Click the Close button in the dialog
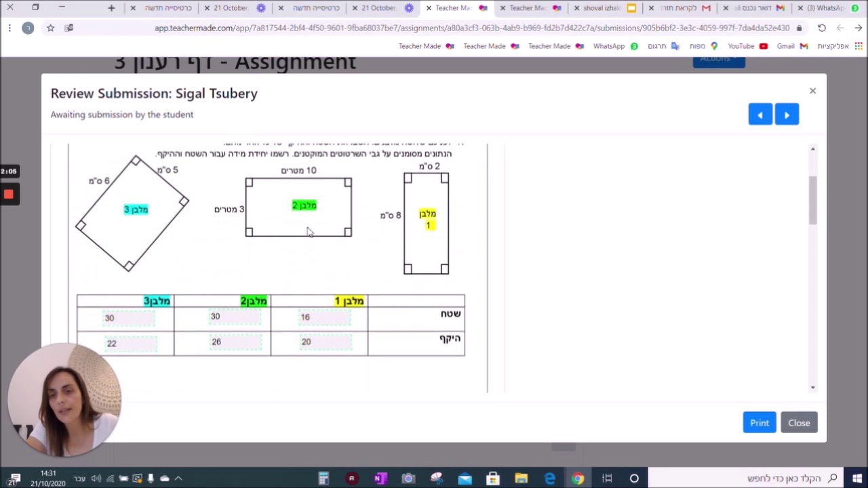The image size is (868, 488). click(799, 423)
